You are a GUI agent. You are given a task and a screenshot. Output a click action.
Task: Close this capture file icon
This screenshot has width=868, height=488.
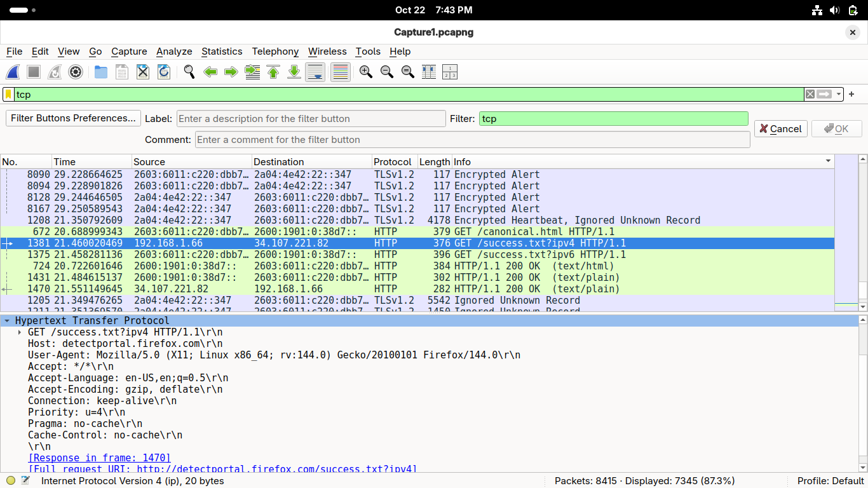[143, 72]
